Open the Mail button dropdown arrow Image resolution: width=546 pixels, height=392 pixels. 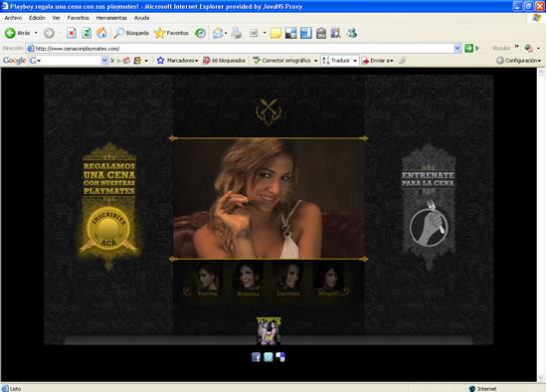pyautogui.click(x=226, y=33)
